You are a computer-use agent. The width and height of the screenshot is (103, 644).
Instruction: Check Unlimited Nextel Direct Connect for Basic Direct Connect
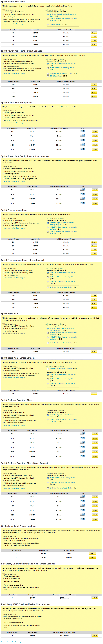point(48,369)
